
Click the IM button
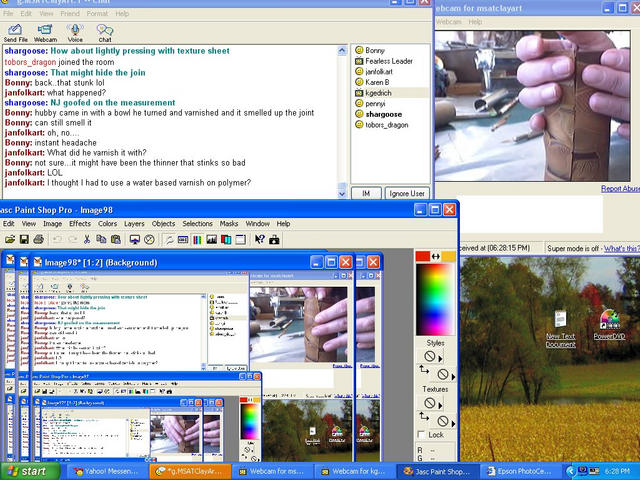(366, 193)
